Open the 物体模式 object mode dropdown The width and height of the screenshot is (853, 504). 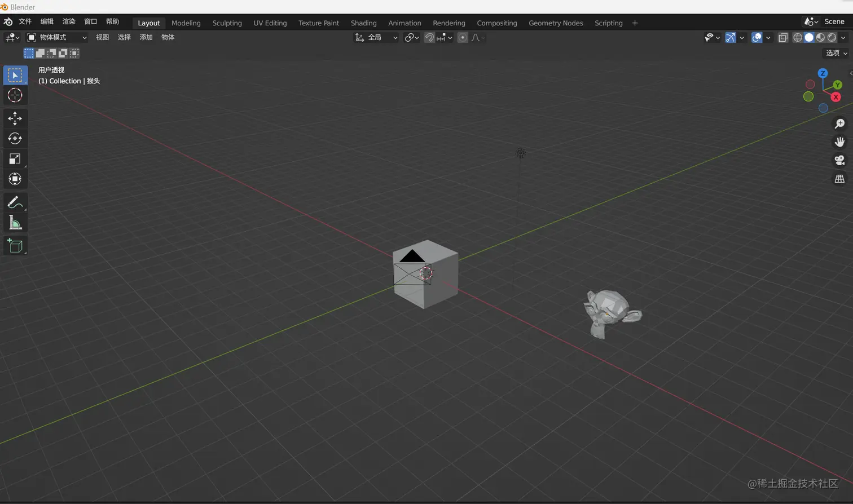click(57, 38)
